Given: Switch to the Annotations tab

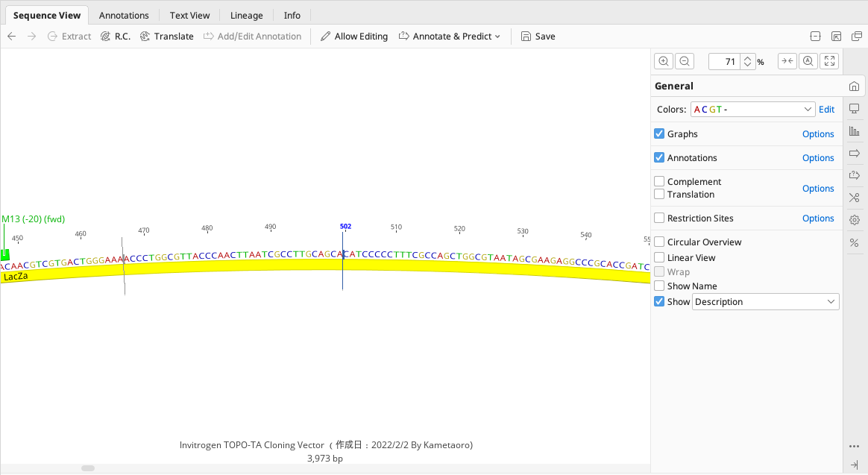Looking at the screenshot, I should (x=124, y=15).
